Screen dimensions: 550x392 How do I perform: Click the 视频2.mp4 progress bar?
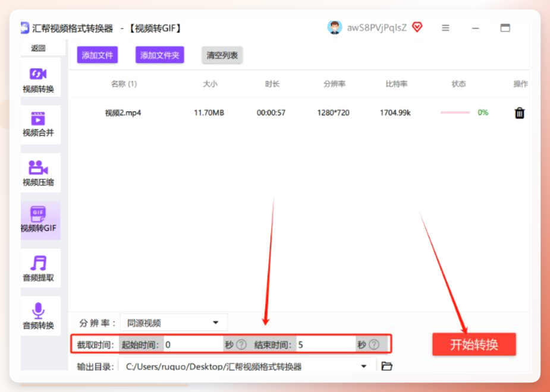455,112
